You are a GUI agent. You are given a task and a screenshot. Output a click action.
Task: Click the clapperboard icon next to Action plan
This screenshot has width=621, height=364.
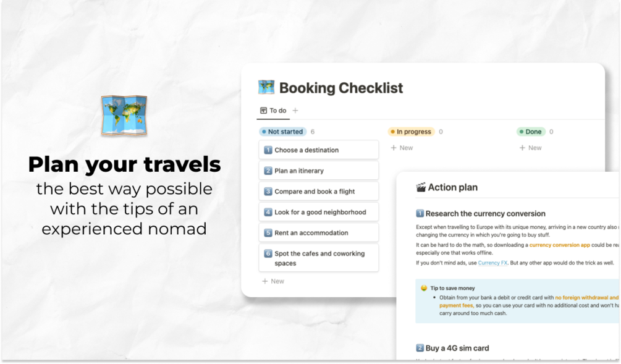pyautogui.click(x=421, y=187)
